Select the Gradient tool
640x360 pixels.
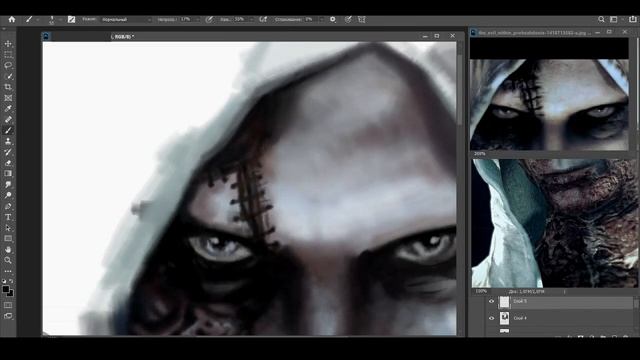(8, 173)
